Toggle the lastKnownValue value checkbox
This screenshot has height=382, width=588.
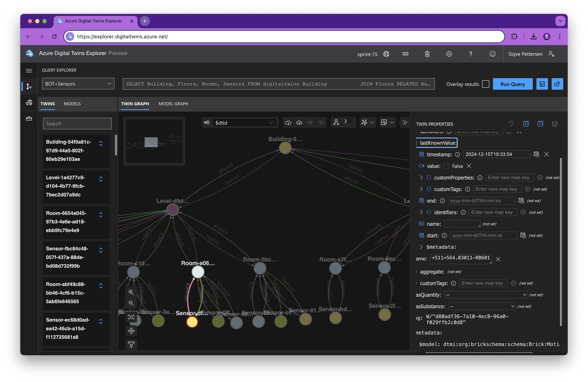tap(446, 166)
